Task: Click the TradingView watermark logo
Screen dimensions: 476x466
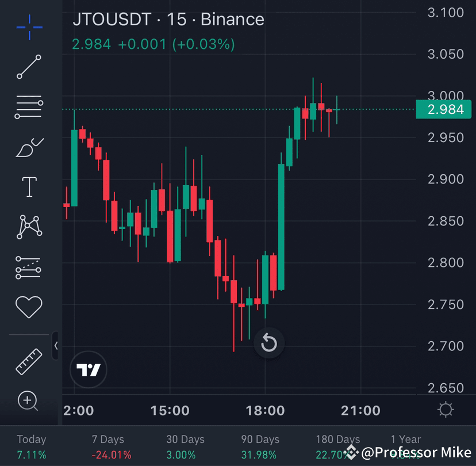Action: click(89, 370)
